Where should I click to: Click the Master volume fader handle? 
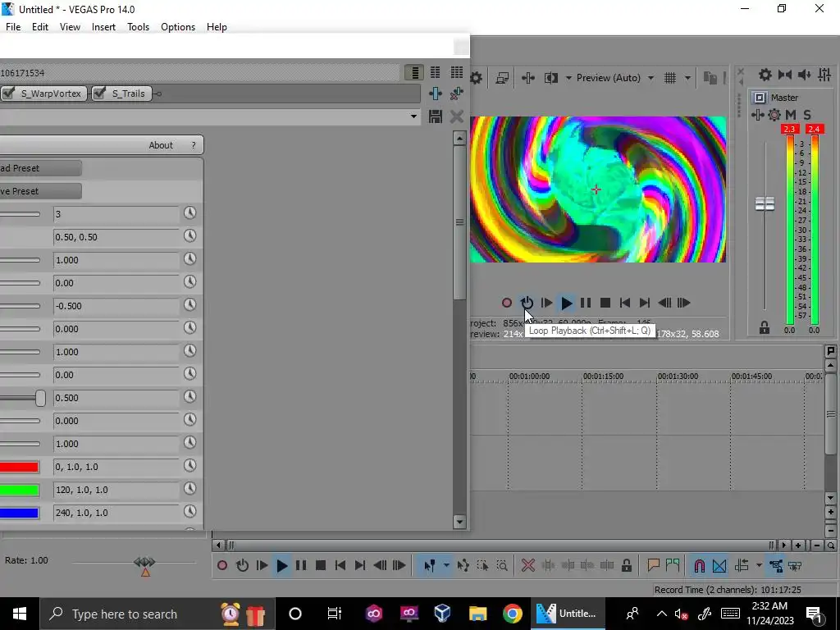tap(765, 203)
